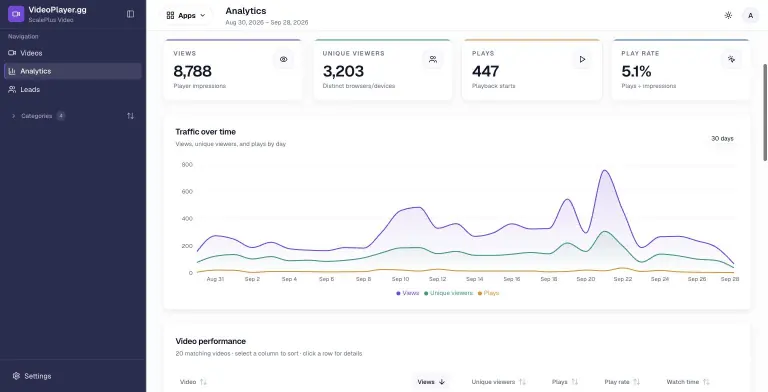The image size is (768, 392).
Task: Click the 8,788 views value
Action: pos(192,72)
